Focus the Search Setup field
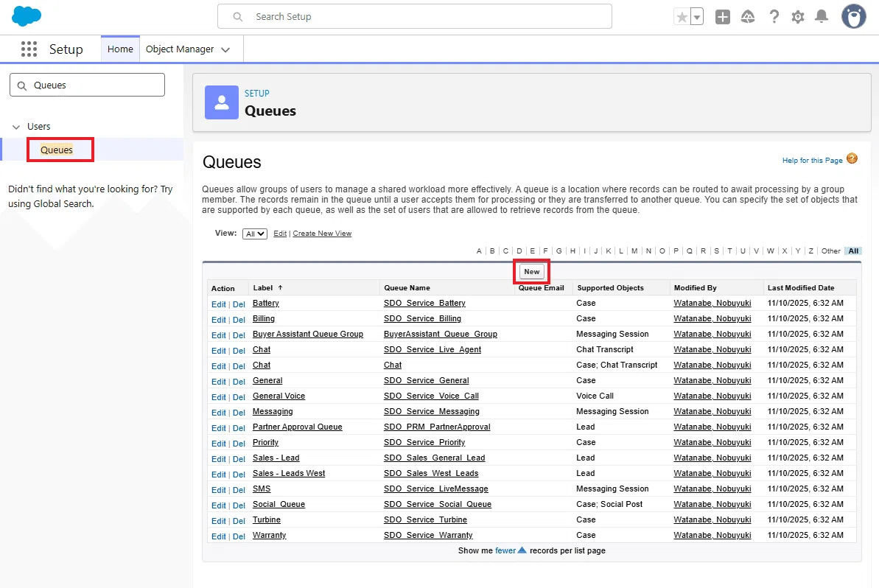Viewport: 879px width, 588px height. (x=415, y=17)
